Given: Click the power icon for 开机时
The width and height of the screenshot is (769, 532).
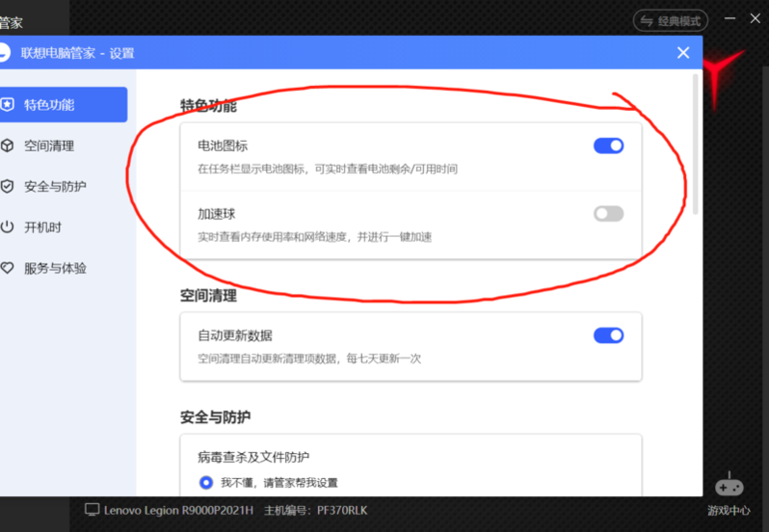Looking at the screenshot, I should 8,227.
